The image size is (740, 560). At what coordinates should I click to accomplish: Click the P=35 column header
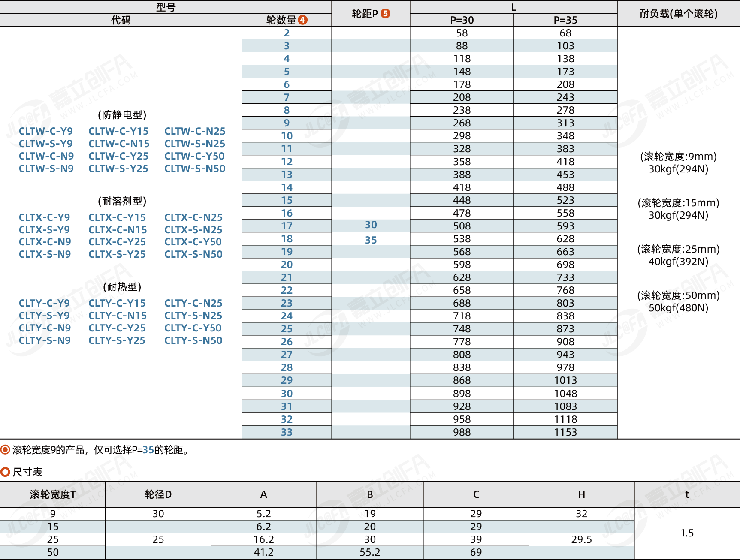[565, 20]
